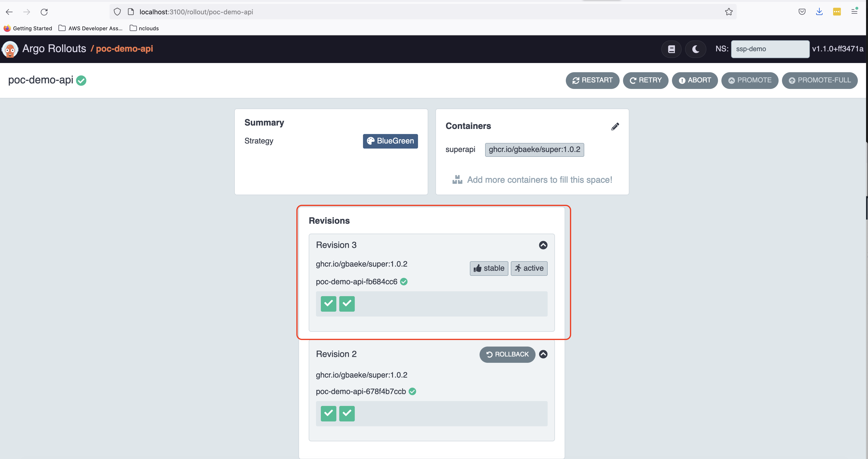Image resolution: width=868 pixels, height=459 pixels.
Task: Click the version text v1.1.0+ff3471a
Action: pyautogui.click(x=838, y=49)
